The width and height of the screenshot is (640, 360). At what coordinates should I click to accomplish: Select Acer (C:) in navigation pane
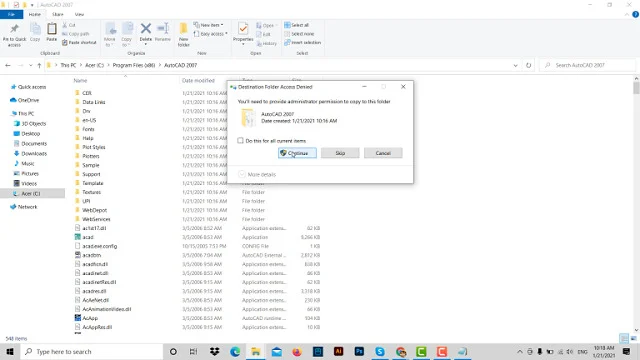coord(31,193)
